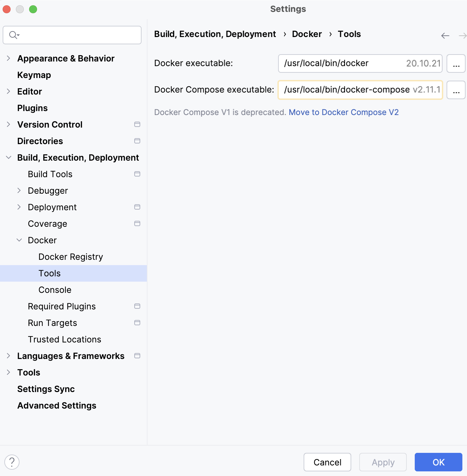Click project-level icon beside Build Tools

tap(137, 174)
